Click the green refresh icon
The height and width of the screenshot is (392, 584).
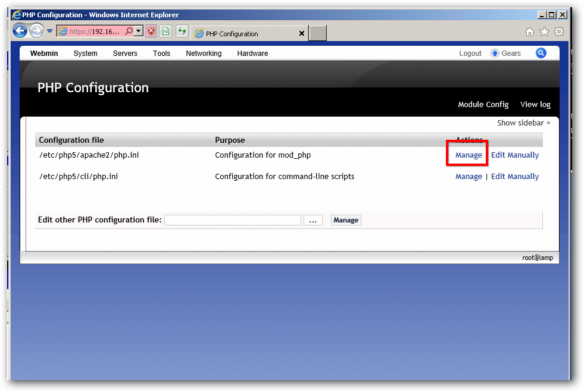[182, 32]
